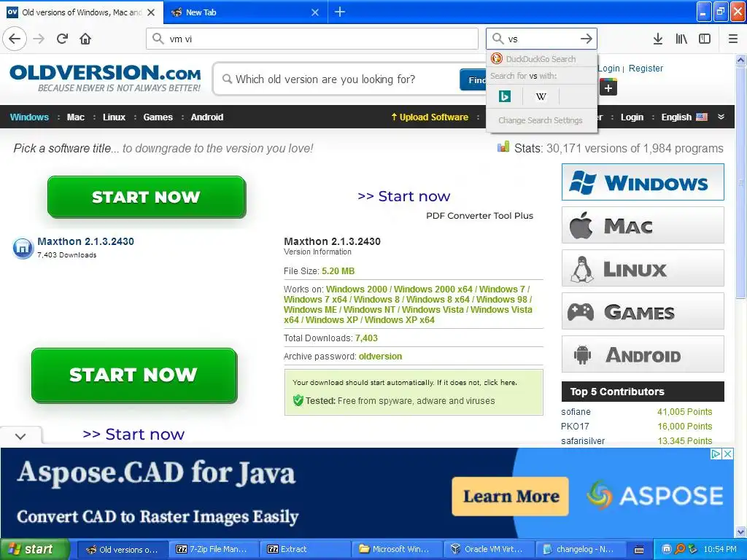This screenshot has width=747, height=560.
Task: Select the Mac category tile
Action: (x=643, y=225)
